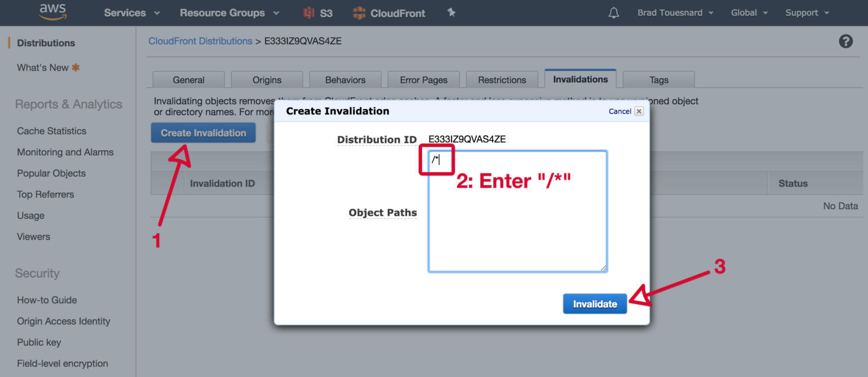Viewport: 868px width, 377px height.
Task: Open the Usage report
Action: pos(31,216)
